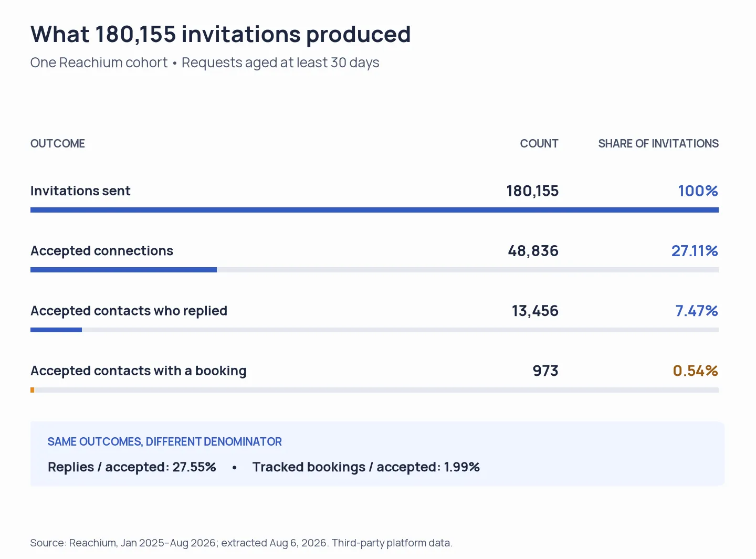The height and width of the screenshot is (559, 756).
Task: Click the count value 973
Action: point(545,371)
